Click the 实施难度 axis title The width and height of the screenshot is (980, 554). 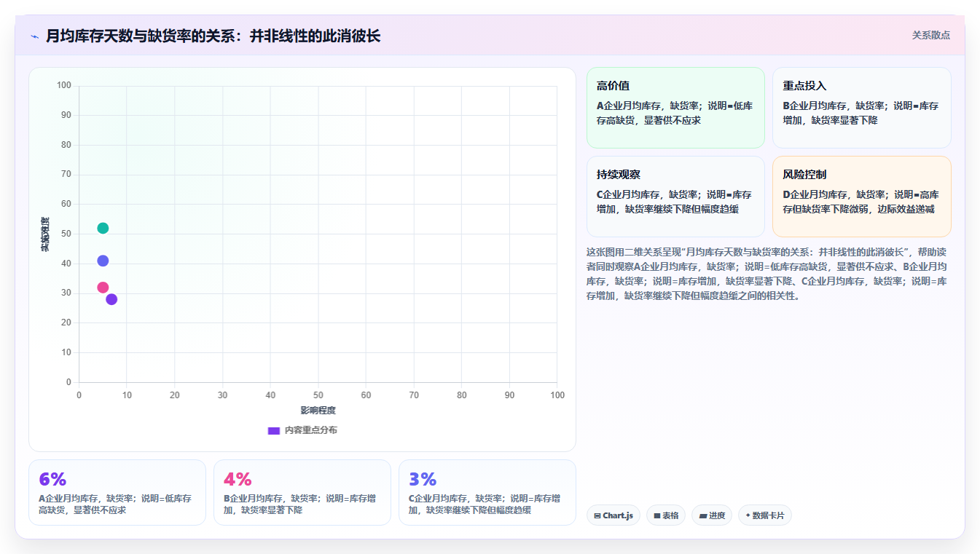click(45, 234)
